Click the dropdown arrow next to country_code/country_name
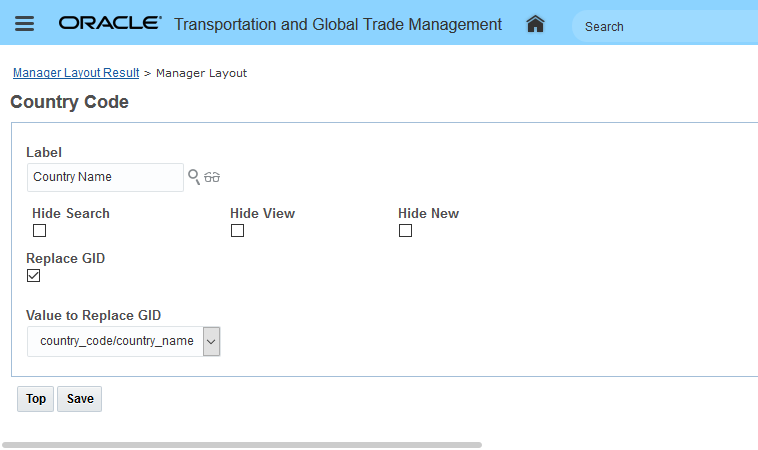The image size is (758, 450). click(x=211, y=341)
